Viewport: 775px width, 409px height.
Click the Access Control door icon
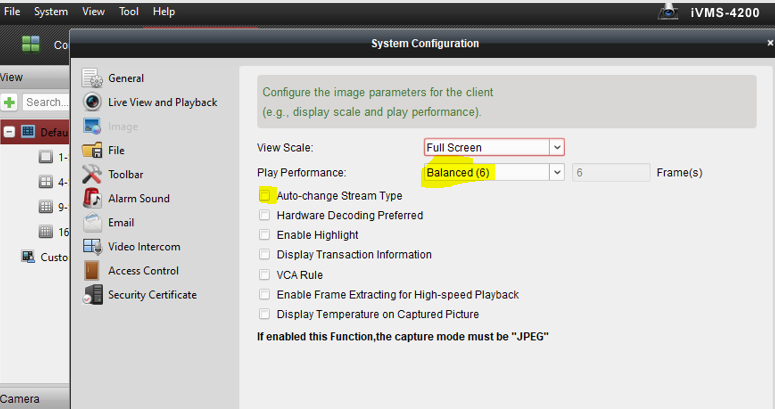[x=92, y=270]
